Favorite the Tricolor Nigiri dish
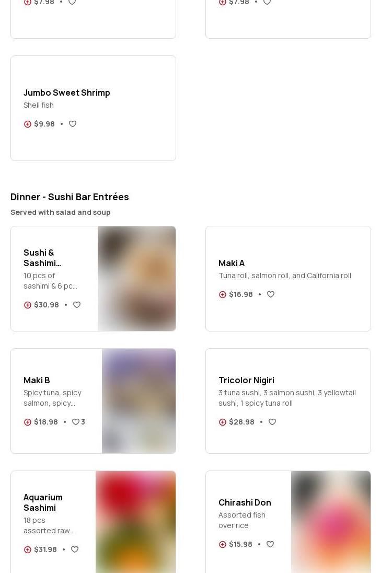Viewport: 392px width, 573px height. [x=272, y=422]
